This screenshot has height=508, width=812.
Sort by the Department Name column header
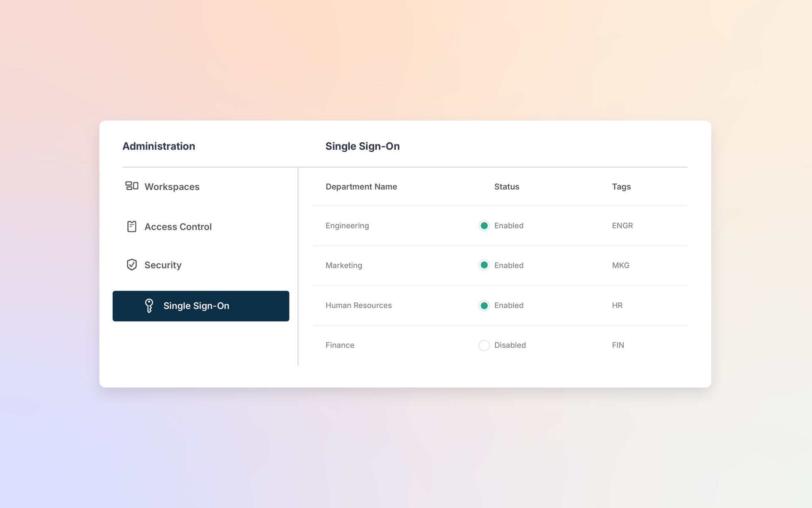(361, 186)
